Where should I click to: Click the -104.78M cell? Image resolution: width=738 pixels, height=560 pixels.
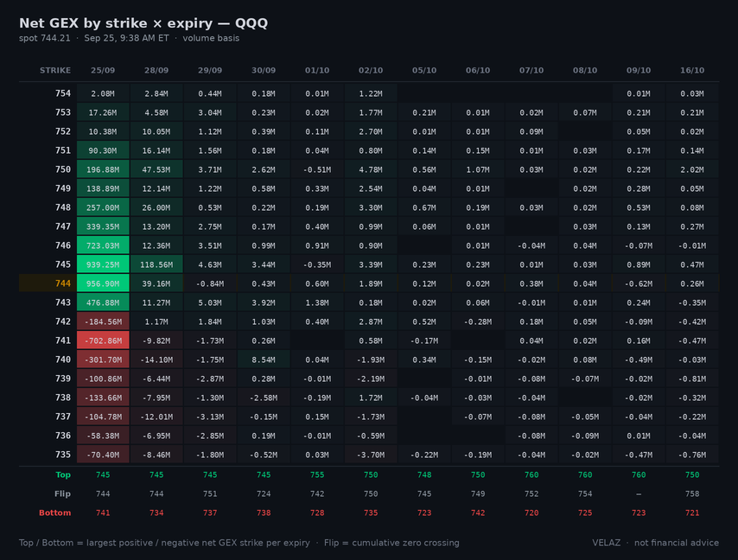tap(103, 417)
